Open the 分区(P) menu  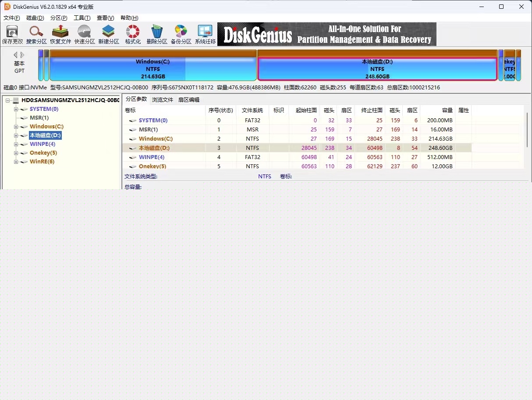coord(59,18)
